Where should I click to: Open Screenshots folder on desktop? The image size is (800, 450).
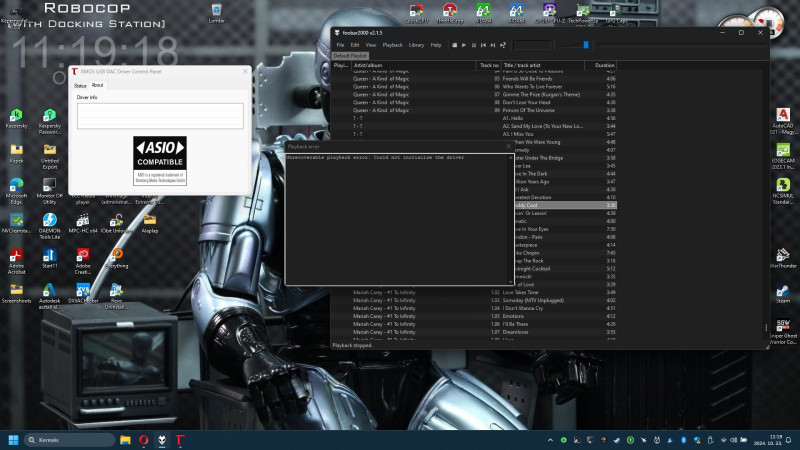[16, 293]
